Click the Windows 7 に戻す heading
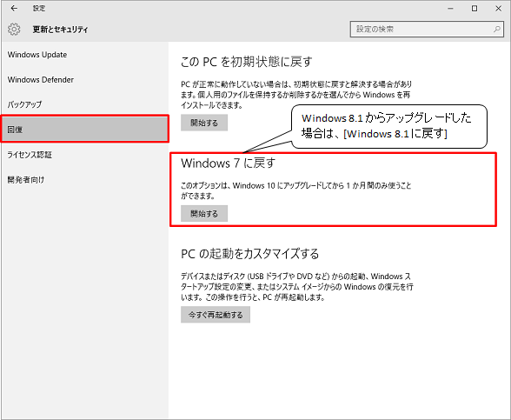 228,163
